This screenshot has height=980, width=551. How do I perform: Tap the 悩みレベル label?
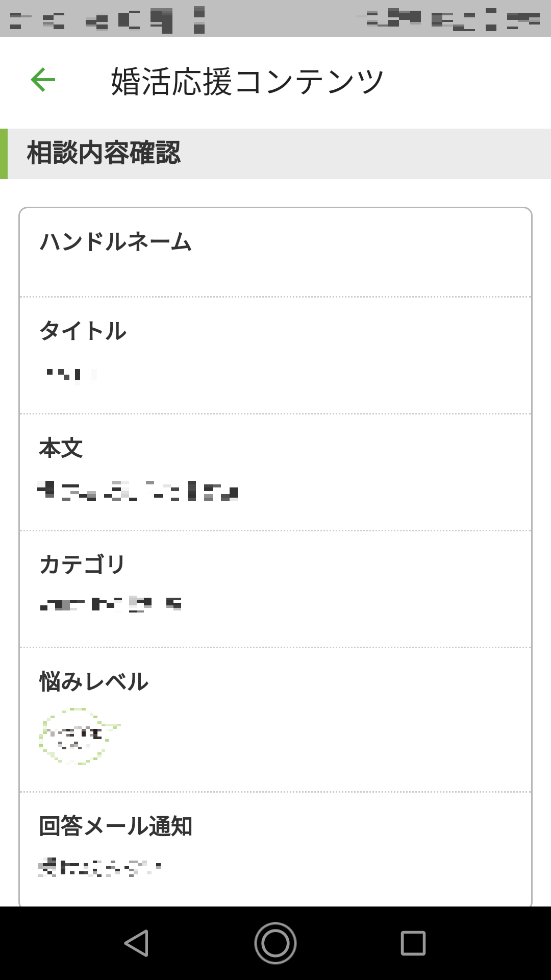point(94,682)
